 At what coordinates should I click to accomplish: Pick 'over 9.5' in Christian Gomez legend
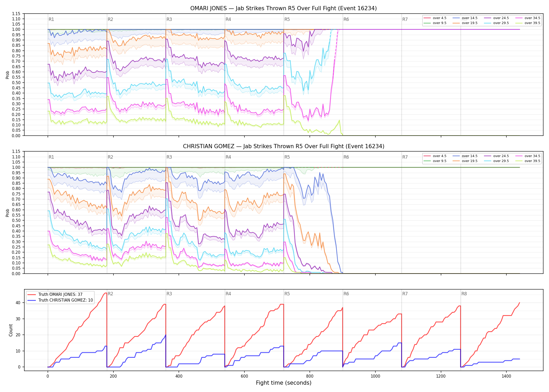pos(435,161)
